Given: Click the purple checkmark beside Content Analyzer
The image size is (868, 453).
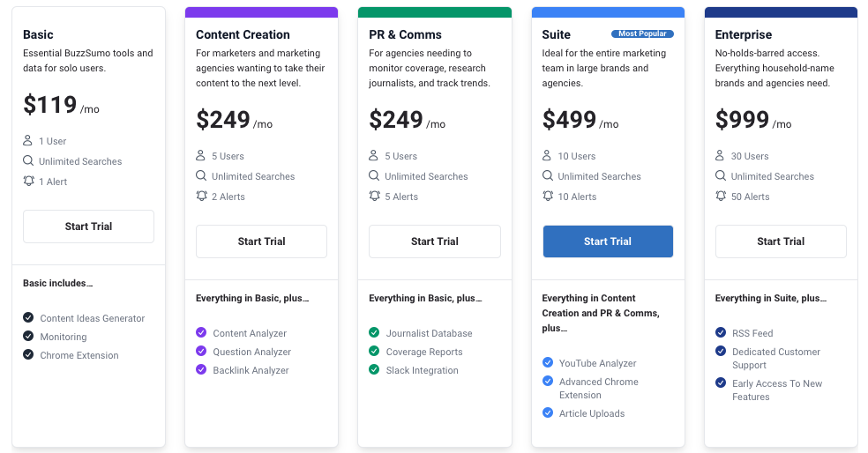Looking at the screenshot, I should [x=201, y=333].
